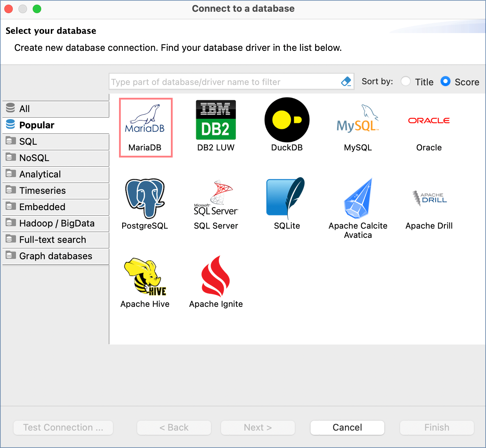Click the Finish button
Viewport: 486px width, 448px height.
437,427
